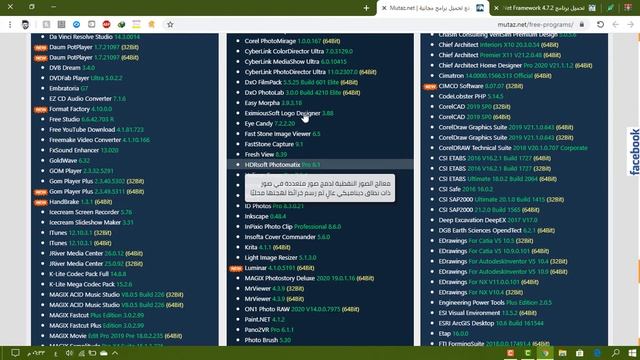The image size is (640, 360).
Task: Open Light Image Resizer link
Action: click(280, 258)
